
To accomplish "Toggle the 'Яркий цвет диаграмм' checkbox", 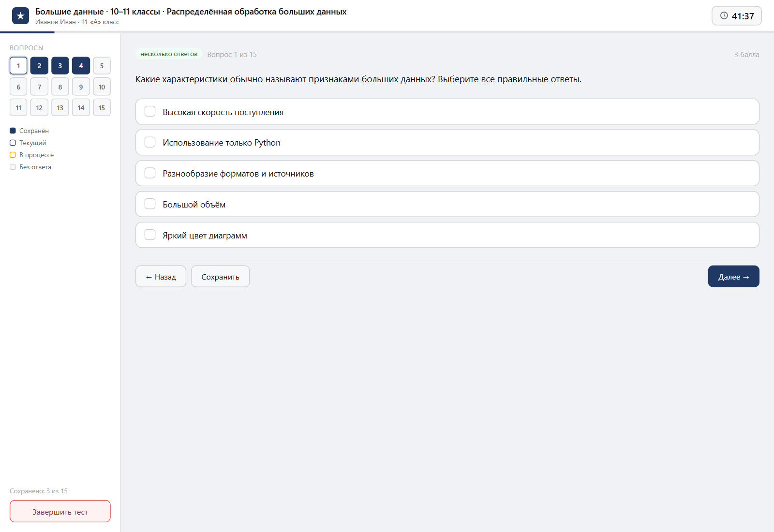I will point(150,235).
